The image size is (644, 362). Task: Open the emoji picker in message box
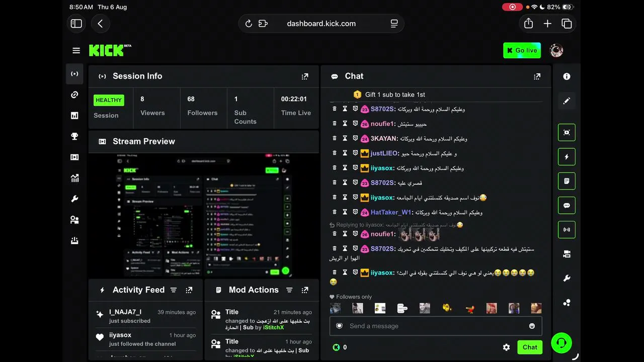pyautogui.click(x=532, y=326)
